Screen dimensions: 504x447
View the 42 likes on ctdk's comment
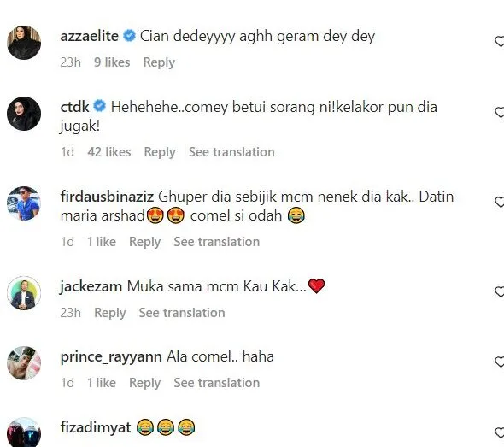click(x=109, y=152)
